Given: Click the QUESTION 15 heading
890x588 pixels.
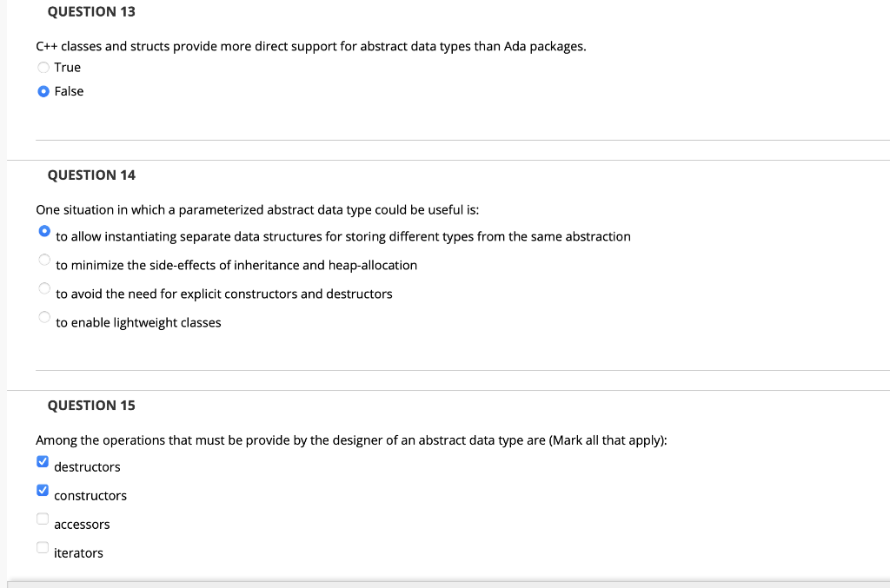Looking at the screenshot, I should click(x=91, y=405).
